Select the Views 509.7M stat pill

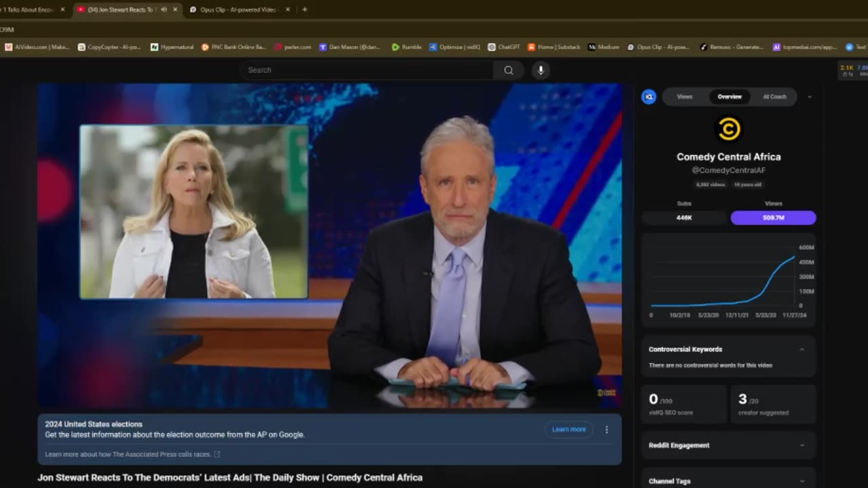(x=773, y=218)
